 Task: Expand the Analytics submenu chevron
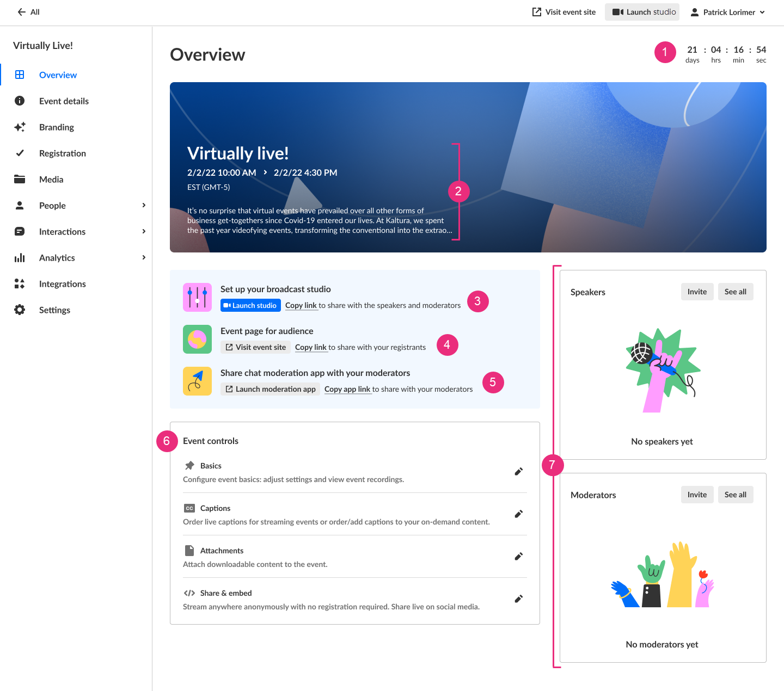click(144, 257)
